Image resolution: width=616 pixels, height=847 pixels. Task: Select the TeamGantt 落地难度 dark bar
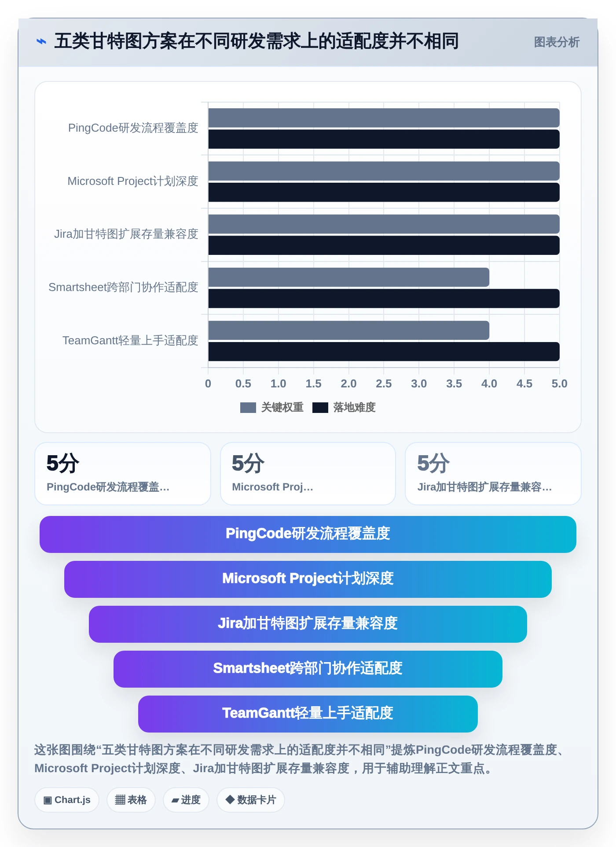pos(384,352)
